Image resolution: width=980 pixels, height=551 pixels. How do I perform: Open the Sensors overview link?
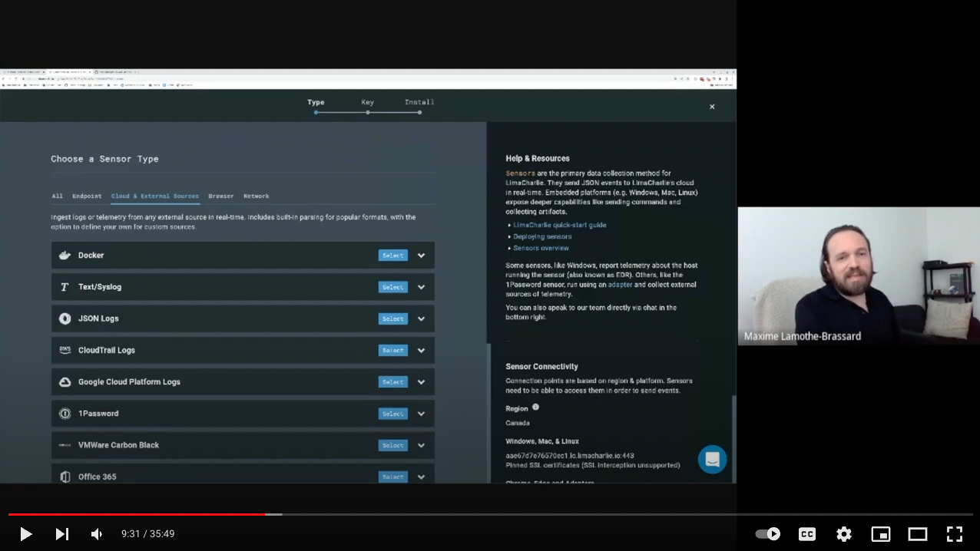541,248
